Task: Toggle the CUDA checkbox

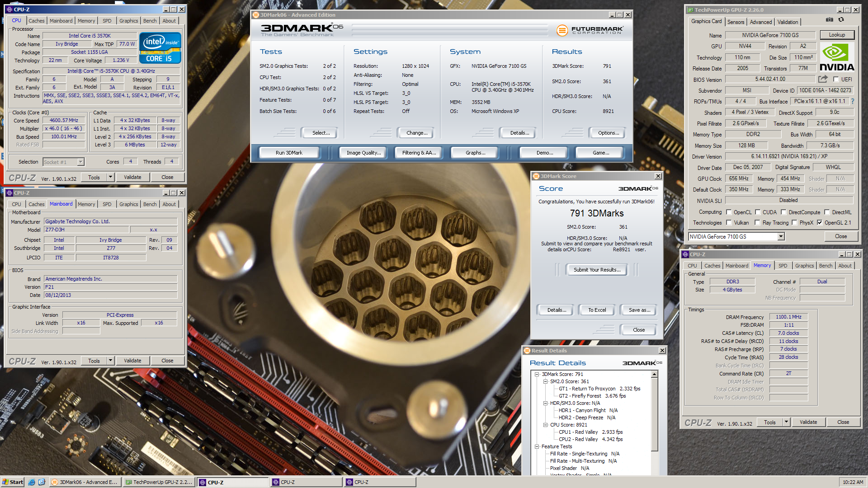Action: click(758, 212)
